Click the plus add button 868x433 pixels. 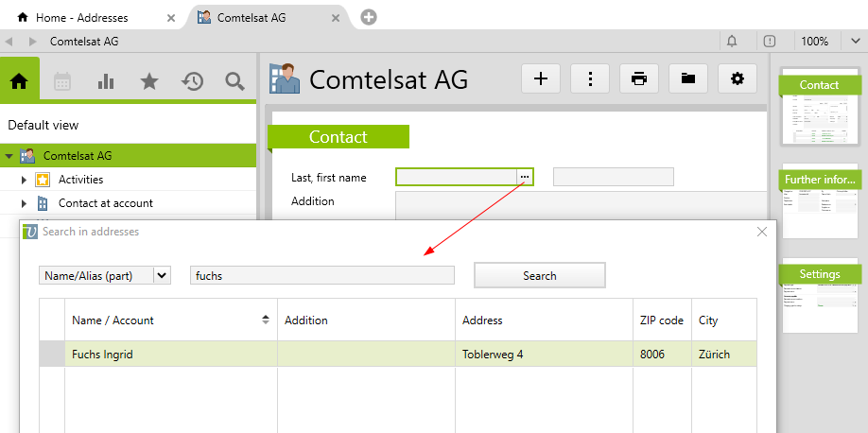pyautogui.click(x=541, y=78)
